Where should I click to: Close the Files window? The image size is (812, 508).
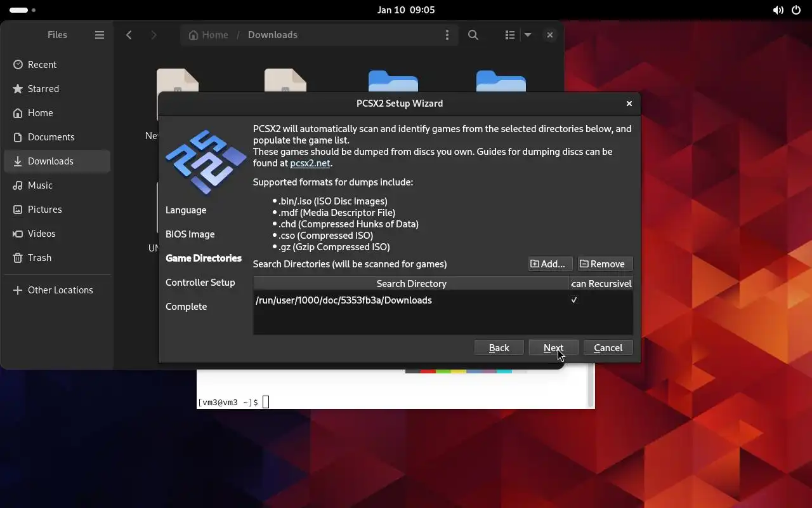click(550, 35)
